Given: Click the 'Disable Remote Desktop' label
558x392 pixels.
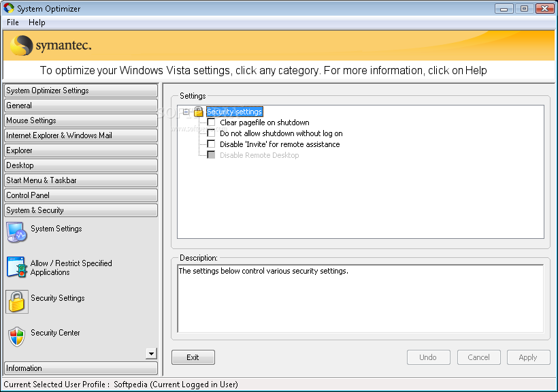Looking at the screenshot, I should [x=259, y=155].
